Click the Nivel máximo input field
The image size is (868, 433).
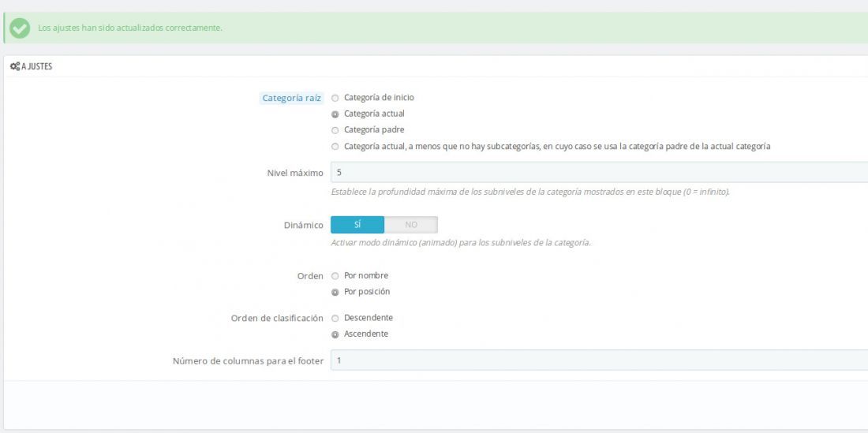coord(599,172)
